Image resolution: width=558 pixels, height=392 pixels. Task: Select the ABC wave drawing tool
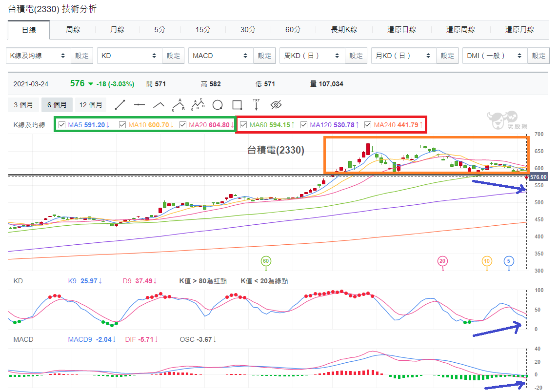click(x=179, y=105)
